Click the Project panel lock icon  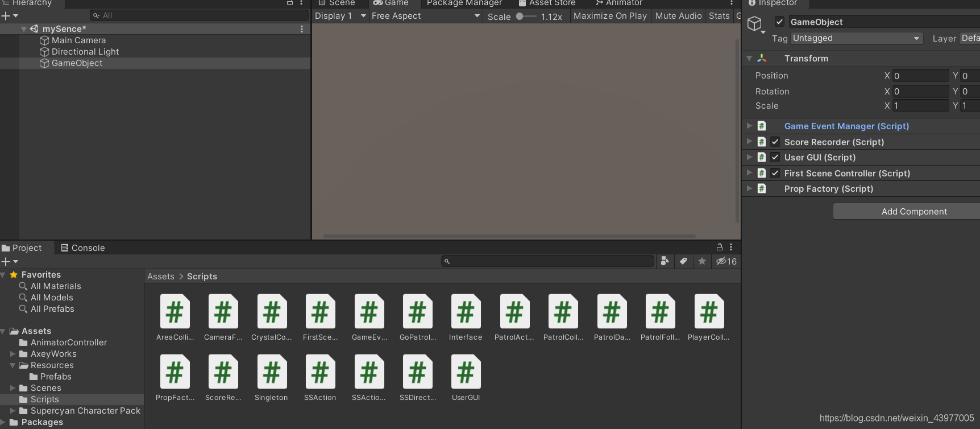point(720,247)
